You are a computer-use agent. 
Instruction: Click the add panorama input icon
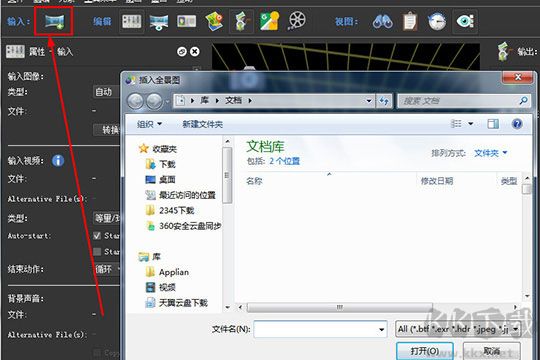click(x=54, y=21)
